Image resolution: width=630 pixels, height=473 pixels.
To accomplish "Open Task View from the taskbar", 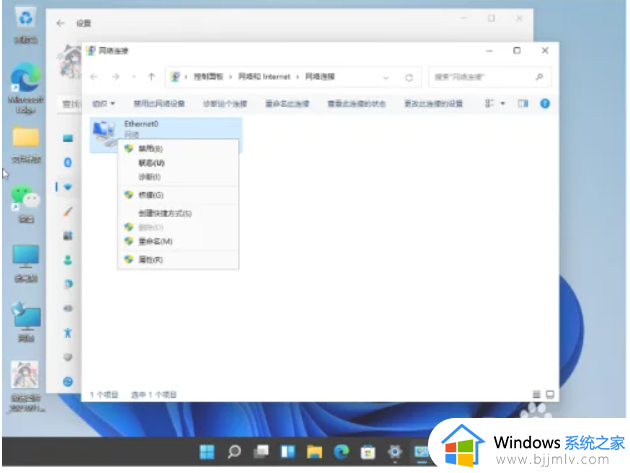I will pos(261,452).
